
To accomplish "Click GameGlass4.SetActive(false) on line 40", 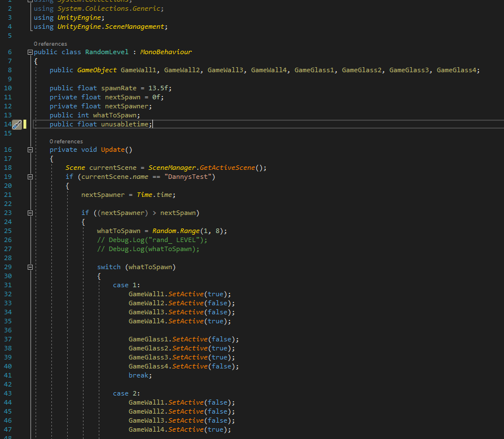I will pos(183,366).
